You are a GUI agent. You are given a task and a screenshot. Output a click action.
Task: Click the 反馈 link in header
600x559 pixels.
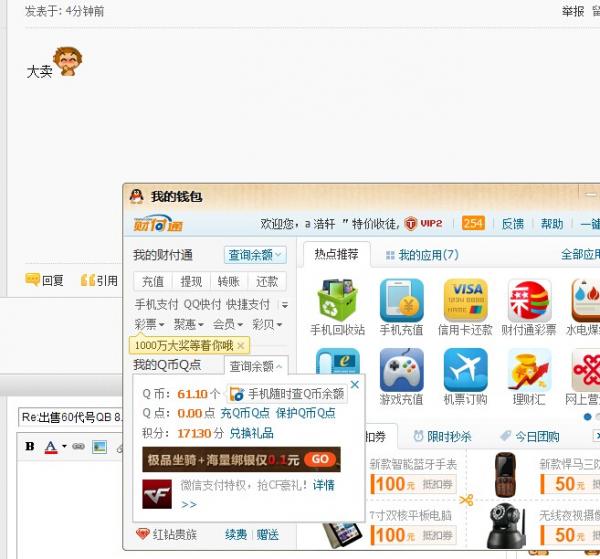[512, 223]
